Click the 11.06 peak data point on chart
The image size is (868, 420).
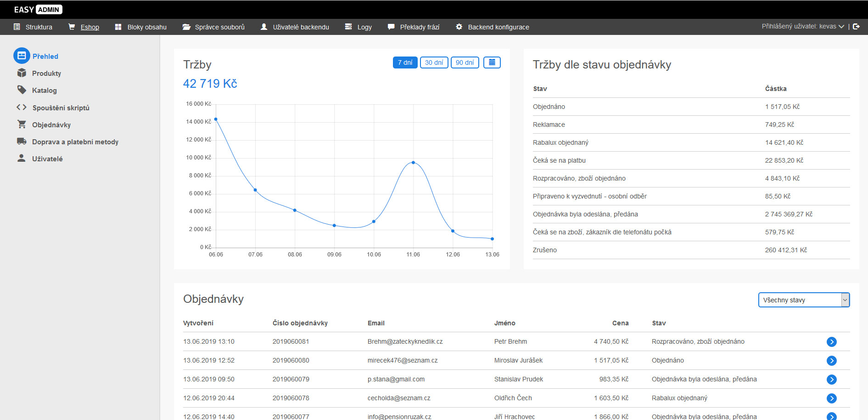(x=413, y=163)
